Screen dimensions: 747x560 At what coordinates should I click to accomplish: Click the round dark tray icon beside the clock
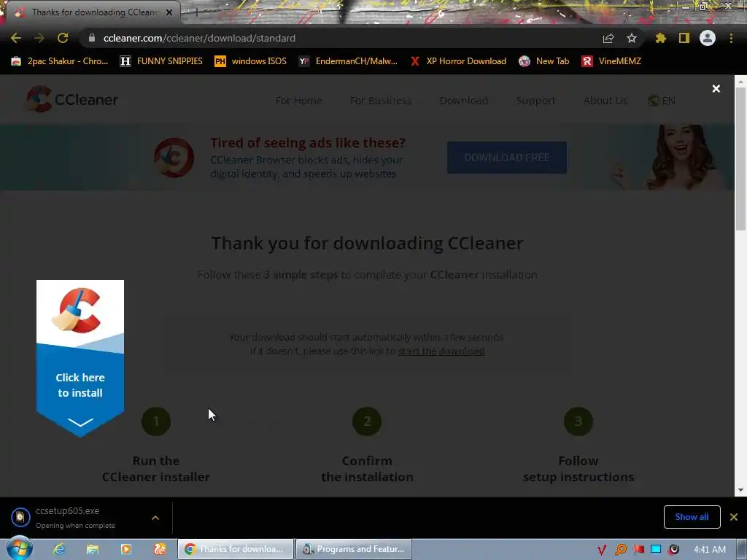[673, 550]
